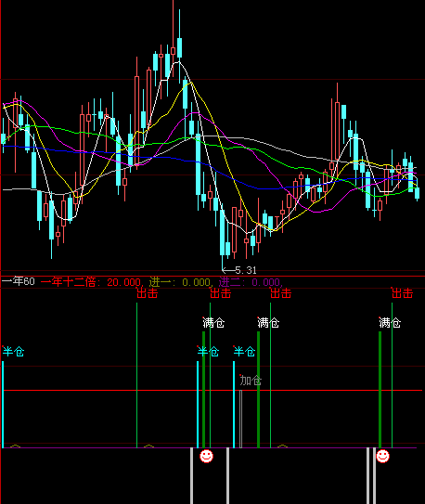Select the 一年60 indicator name
This screenshot has height=504, width=425.
[19, 282]
